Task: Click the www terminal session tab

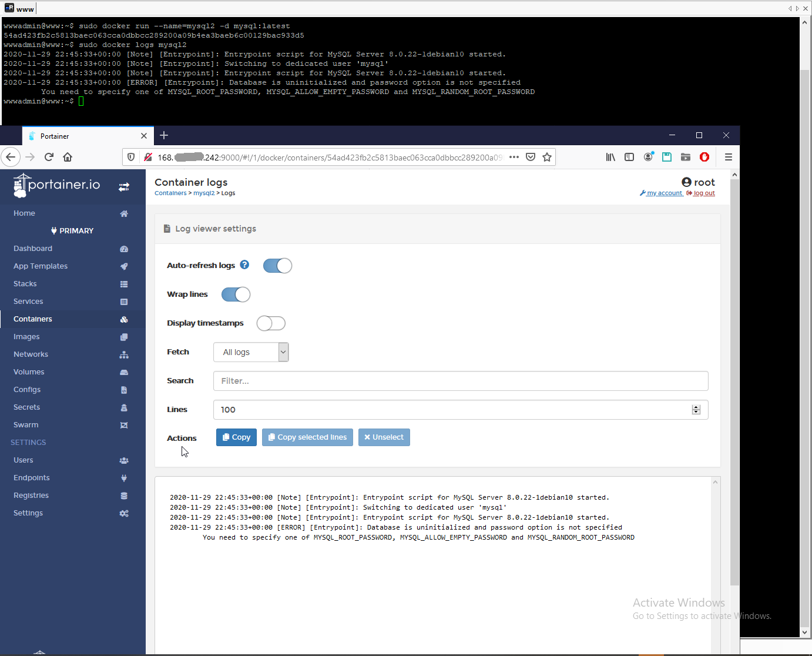Action: coord(19,8)
